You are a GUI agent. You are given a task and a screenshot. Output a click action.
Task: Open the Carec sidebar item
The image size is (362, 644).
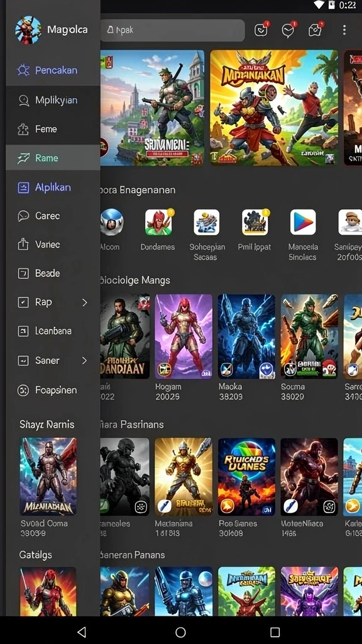[53, 216]
